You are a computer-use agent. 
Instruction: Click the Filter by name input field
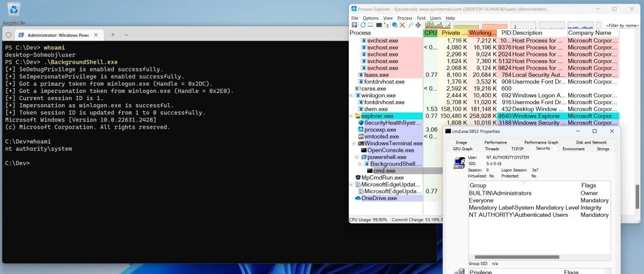(623, 26)
